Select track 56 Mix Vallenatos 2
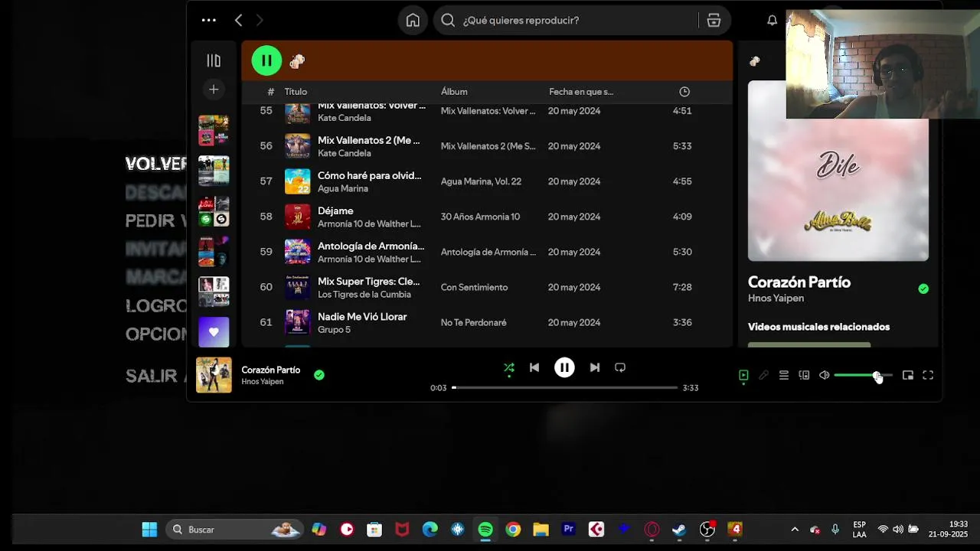Viewport: 980px width, 551px height. point(487,146)
